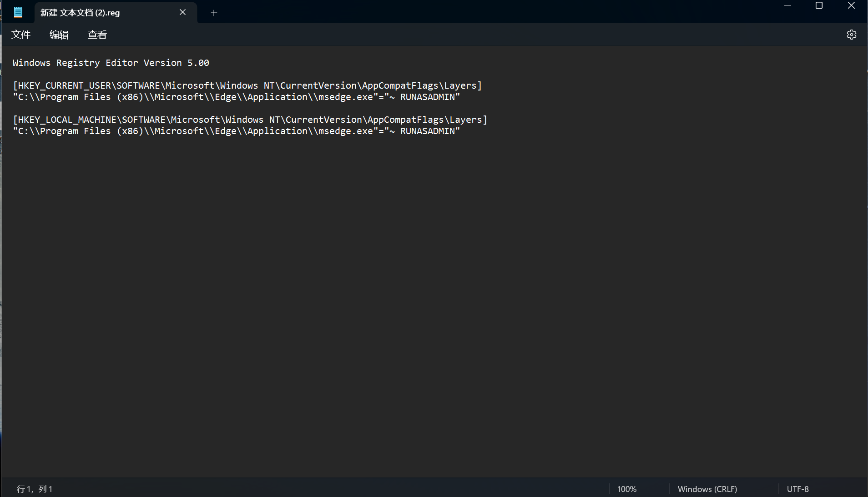Image resolution: width=868 pixels, height=497 pixels.
Task: Close the Notepad window
Action: point(851,5)
